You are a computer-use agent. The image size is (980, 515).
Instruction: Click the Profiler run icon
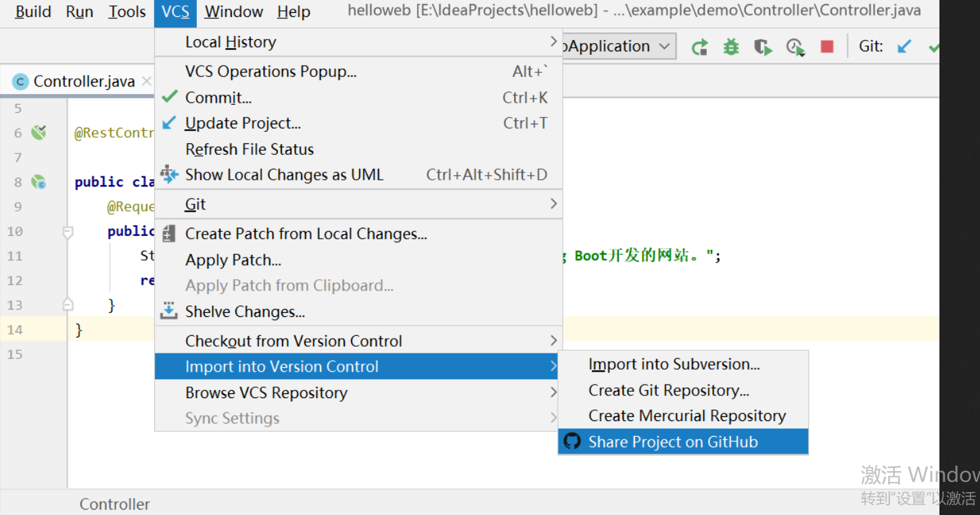coord(795,47)
